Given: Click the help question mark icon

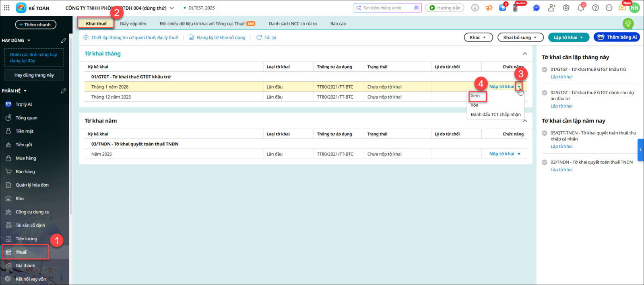Looking at the screenshot, I should (595, 8).
